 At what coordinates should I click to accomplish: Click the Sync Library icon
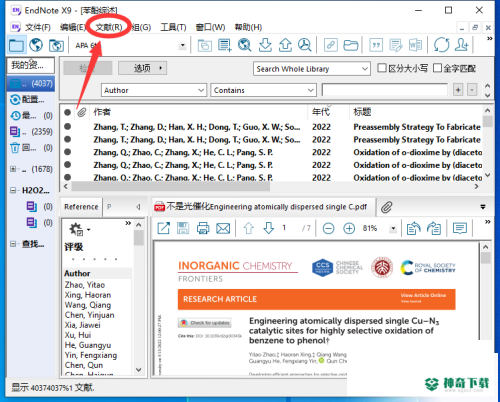(x=441, y=45)
